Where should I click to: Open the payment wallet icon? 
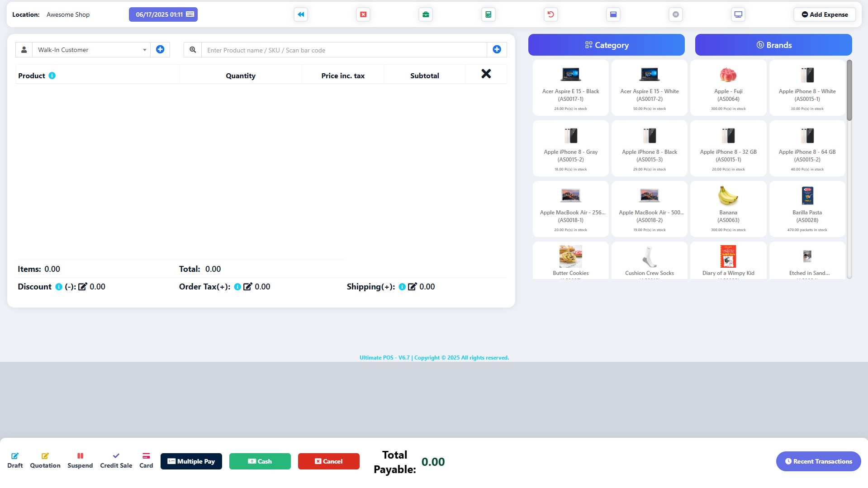tap(613, 14)
